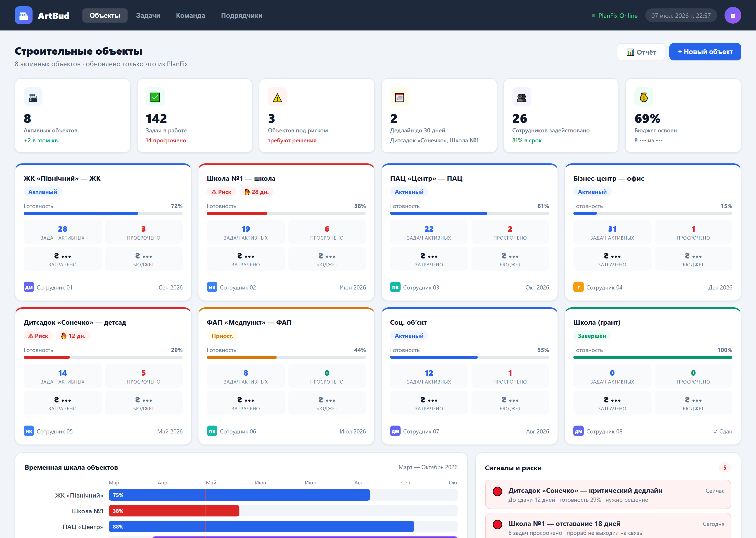Go to the Подрядчики tab
Viewport: 756px width, 538px height.
click(x=241, y=15)
